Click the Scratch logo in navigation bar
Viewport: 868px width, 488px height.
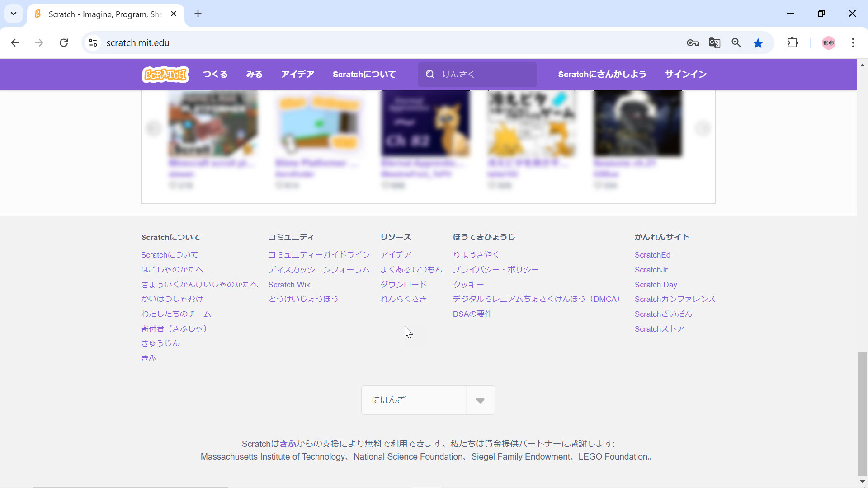click(165, 75)
